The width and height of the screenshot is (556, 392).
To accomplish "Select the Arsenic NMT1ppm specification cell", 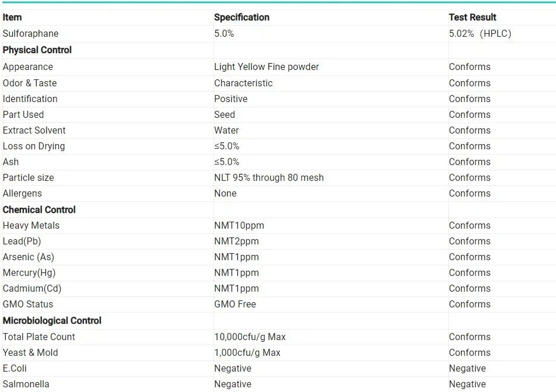I will click(236, 257).
